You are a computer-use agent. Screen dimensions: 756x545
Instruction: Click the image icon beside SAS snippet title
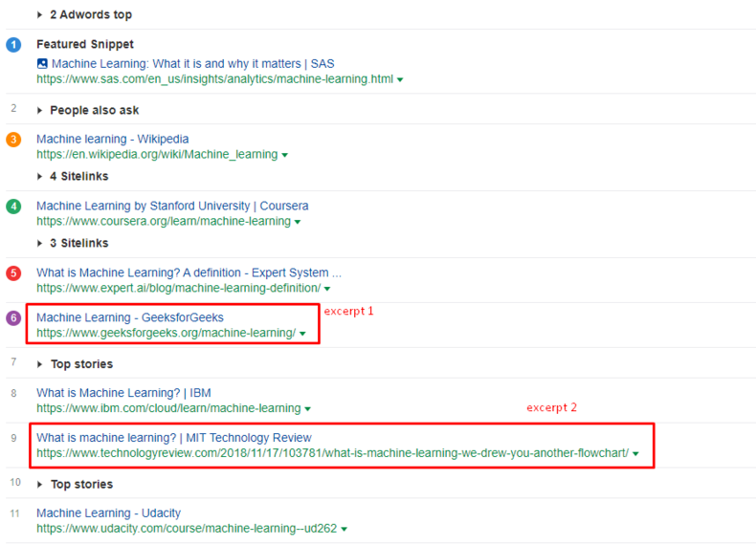click(x=42, y=64)
